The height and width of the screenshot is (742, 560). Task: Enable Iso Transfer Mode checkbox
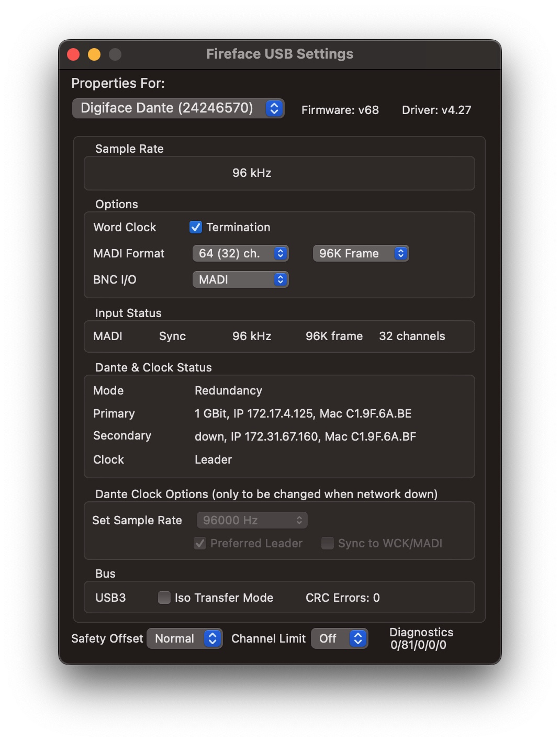click(x=164, y=598)
